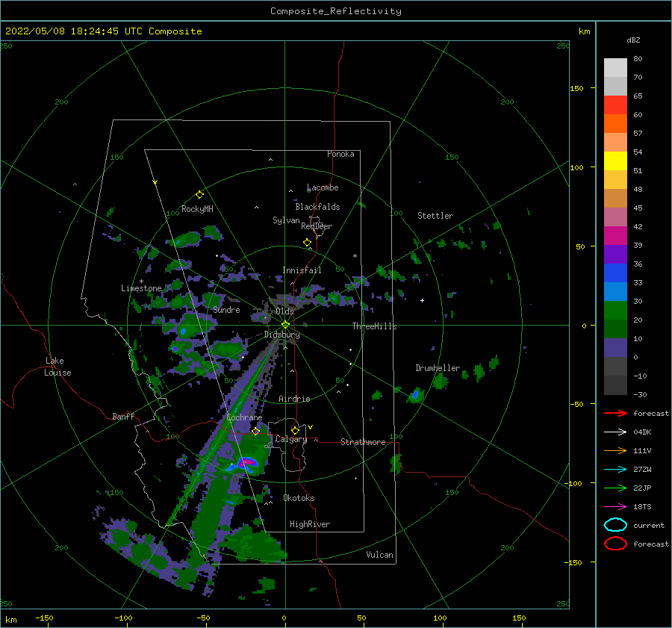Click the orange 60 dBZ color swatch
The image size is (672, 628).
point(615,123)
